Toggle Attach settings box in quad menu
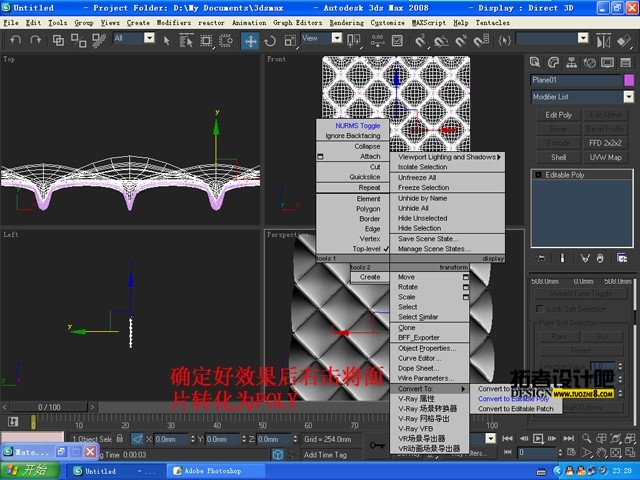Viewport: 640px width, 480px height. tap(320, 157)
